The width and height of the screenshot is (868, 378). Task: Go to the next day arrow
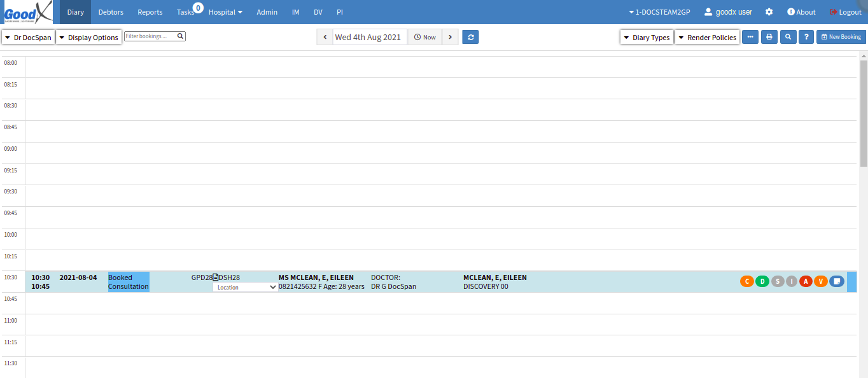[x=450, y=38]
